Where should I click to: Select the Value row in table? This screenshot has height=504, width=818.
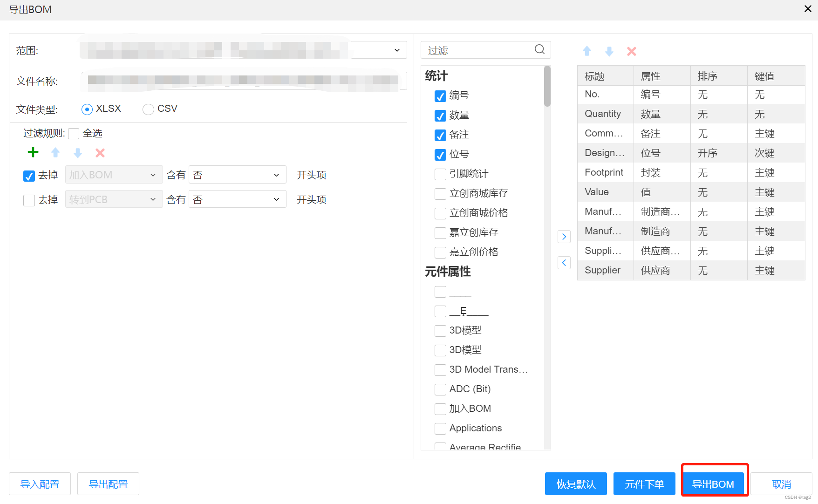click(691, 192)
